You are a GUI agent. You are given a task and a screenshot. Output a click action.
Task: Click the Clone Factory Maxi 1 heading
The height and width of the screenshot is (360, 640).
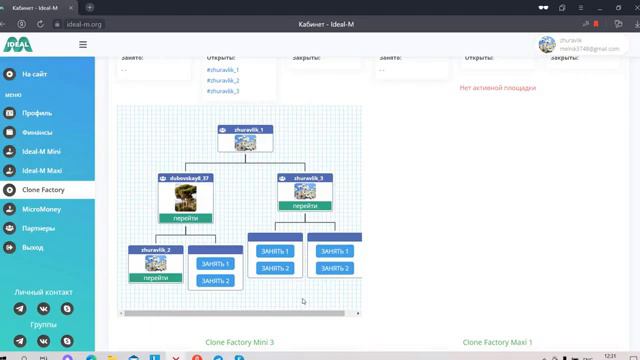click(498, 342)
